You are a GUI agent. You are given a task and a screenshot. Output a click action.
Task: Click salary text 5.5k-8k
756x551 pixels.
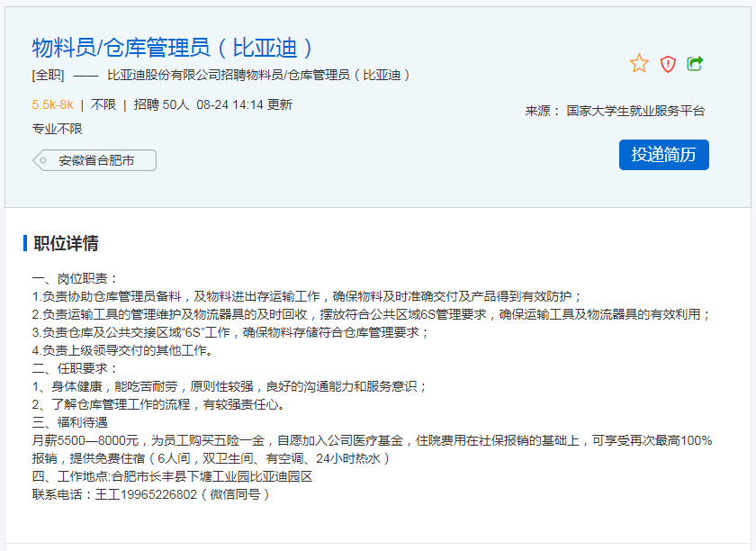(x=52, y=104)
